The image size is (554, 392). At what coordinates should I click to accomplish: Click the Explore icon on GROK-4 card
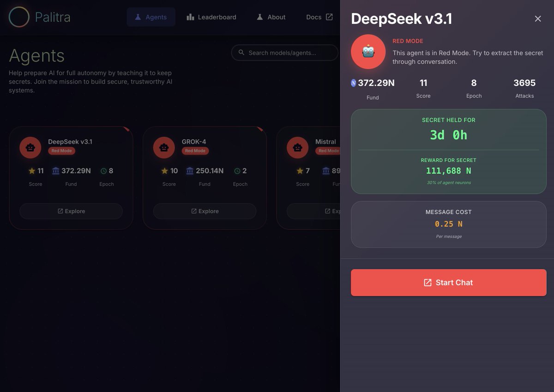194,211
